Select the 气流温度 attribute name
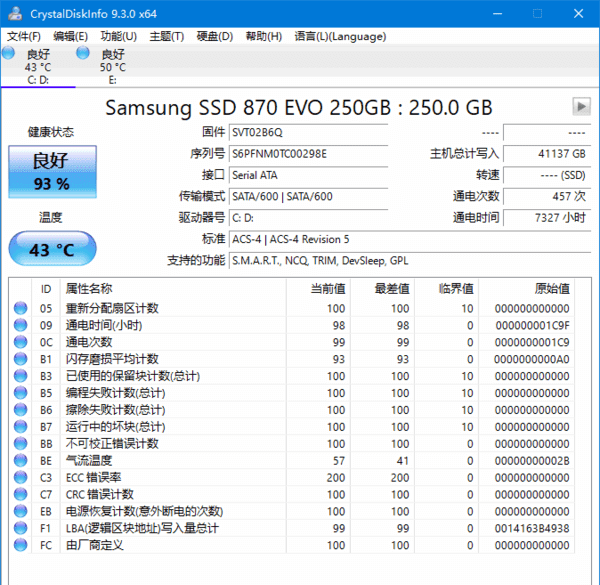This screenshot has width=600, height=585. pos(89,461)
